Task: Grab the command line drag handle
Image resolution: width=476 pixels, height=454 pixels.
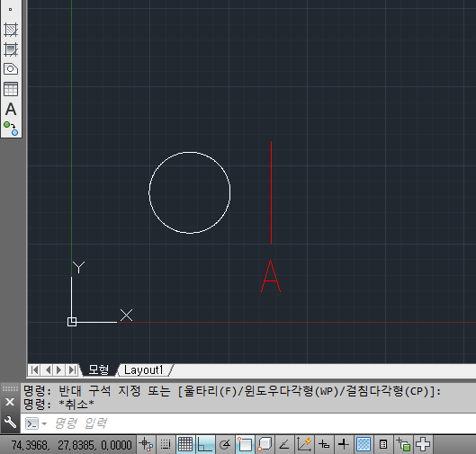Action: click(x=10, y=388)
